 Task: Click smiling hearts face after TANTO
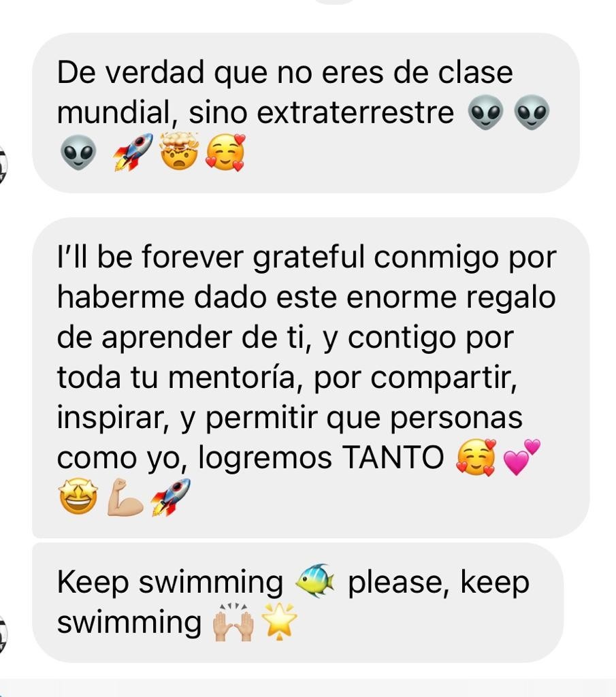click(476, 457)
